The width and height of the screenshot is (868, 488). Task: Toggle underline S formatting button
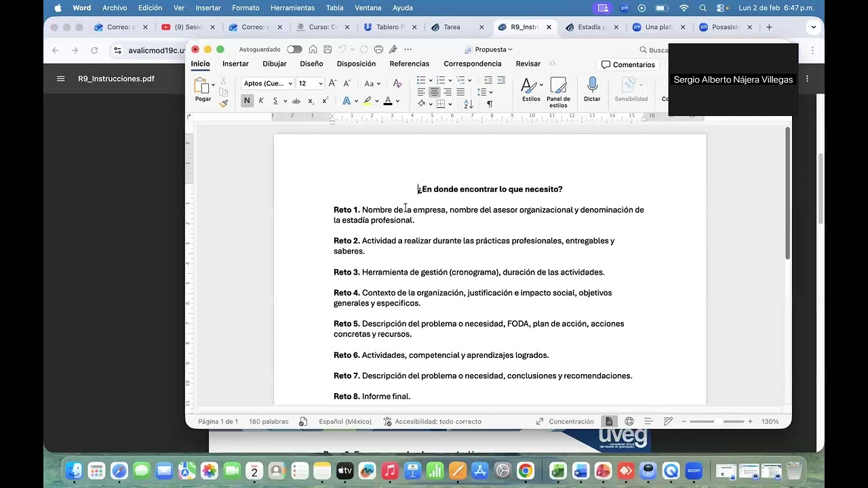click(275, 101)
